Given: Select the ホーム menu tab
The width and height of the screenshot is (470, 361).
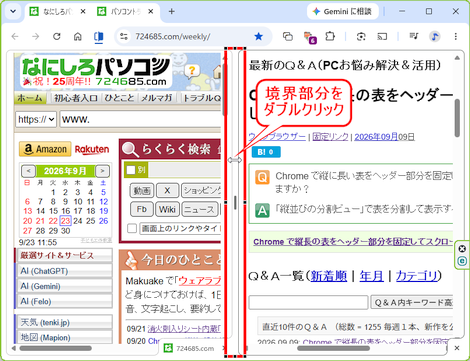Looking at the screenshot, I should point(30,98).
